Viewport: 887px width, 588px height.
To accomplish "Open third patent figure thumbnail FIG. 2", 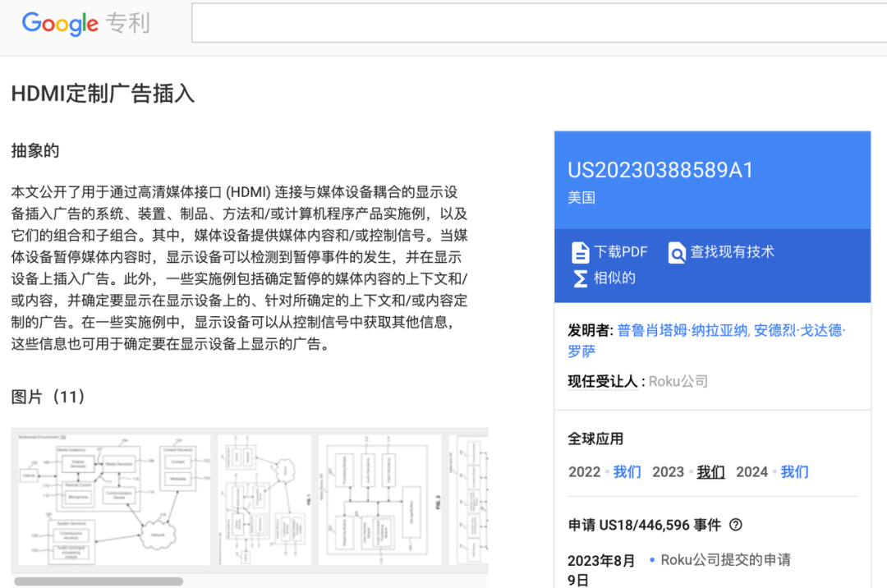I will pyautogui.click(x=380, y=500).
